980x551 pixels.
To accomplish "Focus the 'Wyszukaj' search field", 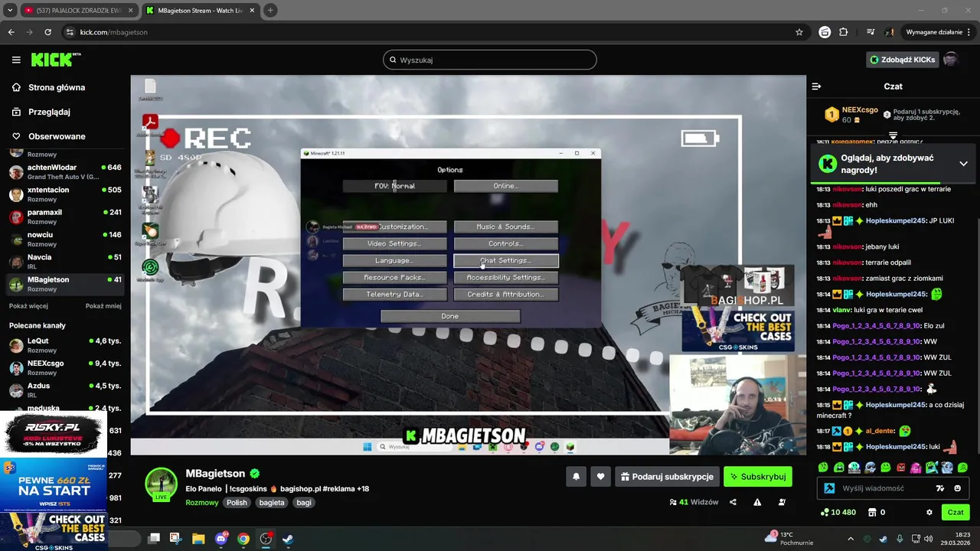I will point(490,60).
